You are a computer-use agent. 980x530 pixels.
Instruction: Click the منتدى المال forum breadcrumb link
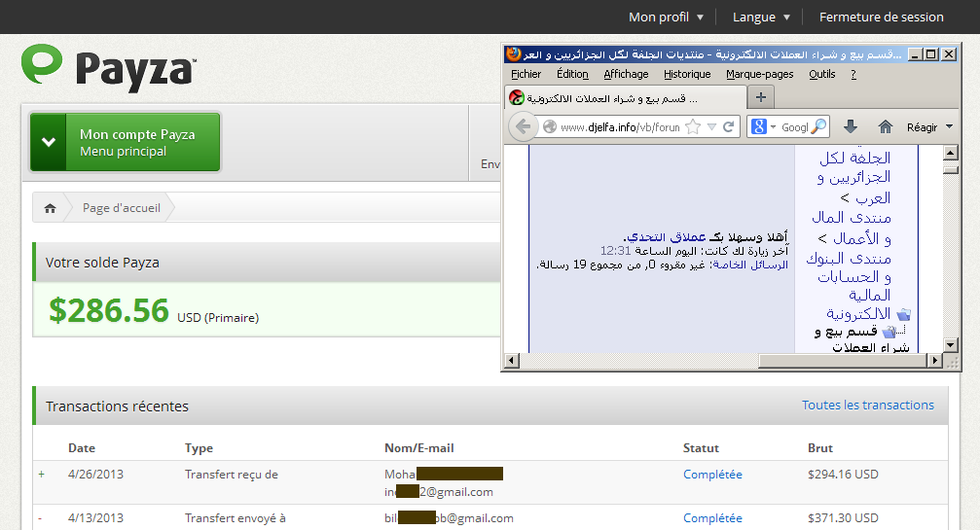[852, 218]
